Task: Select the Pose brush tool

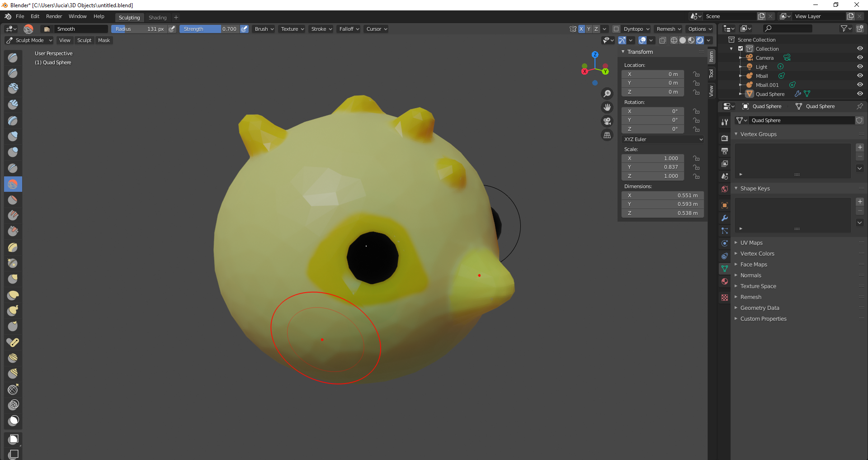Action: tap(13, 342)
